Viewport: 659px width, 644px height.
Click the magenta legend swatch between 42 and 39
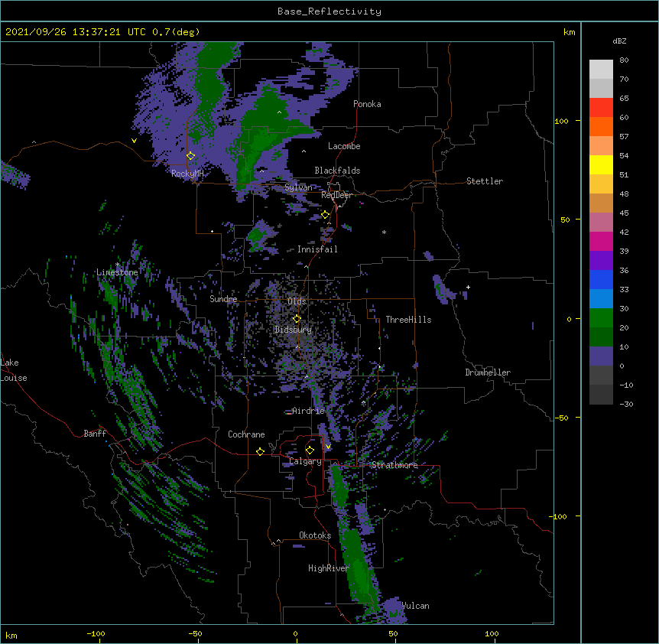(x=601, y=241)
